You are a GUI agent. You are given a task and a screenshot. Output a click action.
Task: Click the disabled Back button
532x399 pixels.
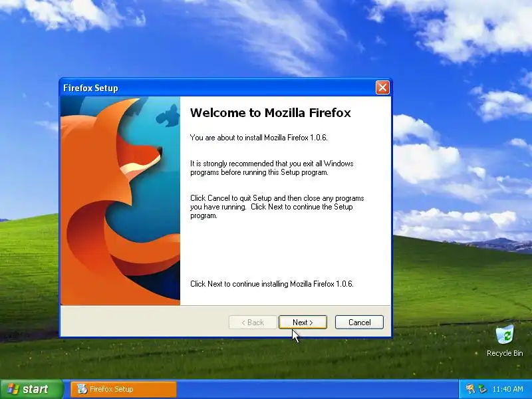pyautogui.click(x=253, y=323)
